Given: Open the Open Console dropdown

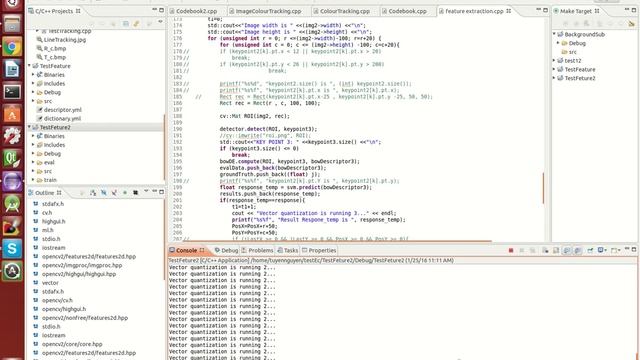Looking at the screenshot, I should coord(619,250).
